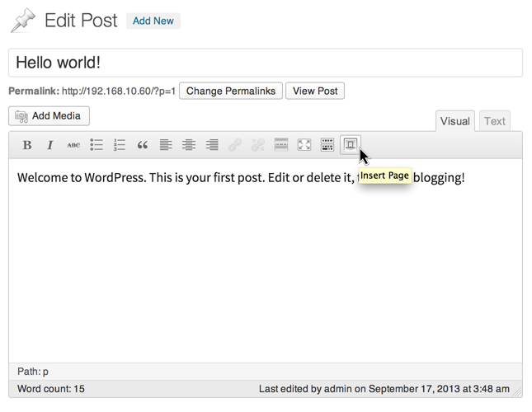Switch to the Visual editor tab

(x=454, y=121)
